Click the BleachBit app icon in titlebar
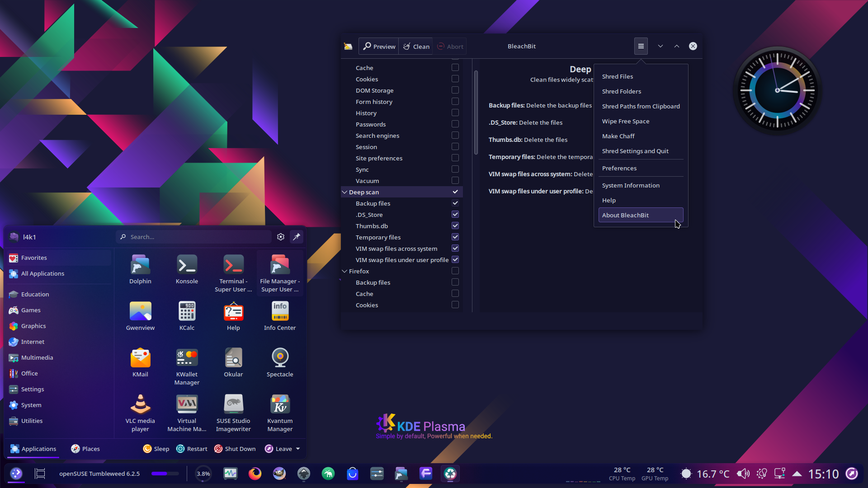Viewport: 868px width, 488px height. point(348,46)
